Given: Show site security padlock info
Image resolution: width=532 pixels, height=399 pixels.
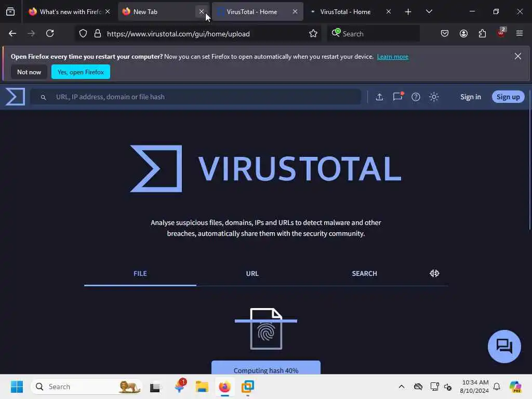Looking at the screenshot, I should tap(98, 34).
